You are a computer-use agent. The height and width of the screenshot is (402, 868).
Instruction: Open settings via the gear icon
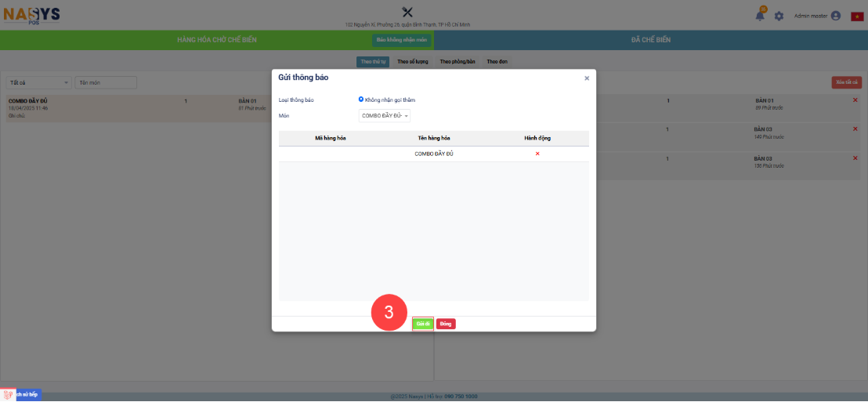click(x=779, y=16)
